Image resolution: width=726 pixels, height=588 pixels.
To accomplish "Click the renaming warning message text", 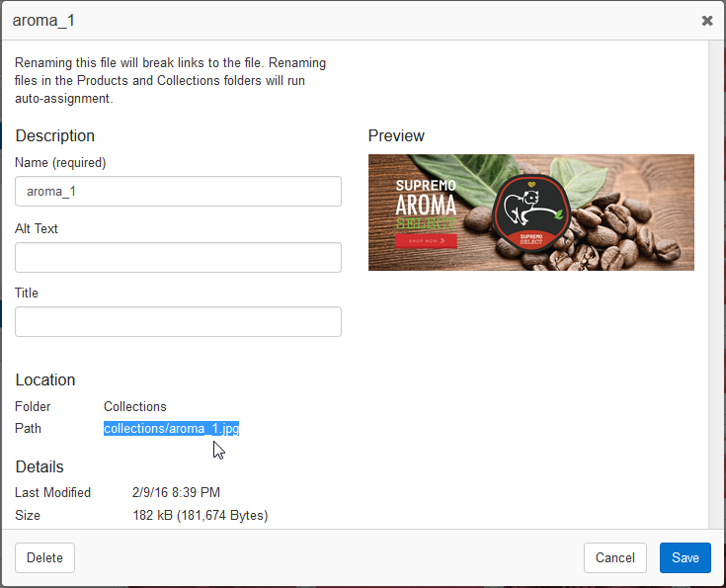I will click(x=170, y=81).
